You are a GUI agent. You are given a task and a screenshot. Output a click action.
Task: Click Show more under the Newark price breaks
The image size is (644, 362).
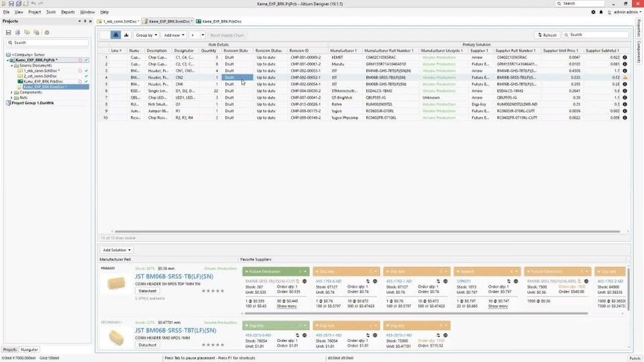(498, 306)
